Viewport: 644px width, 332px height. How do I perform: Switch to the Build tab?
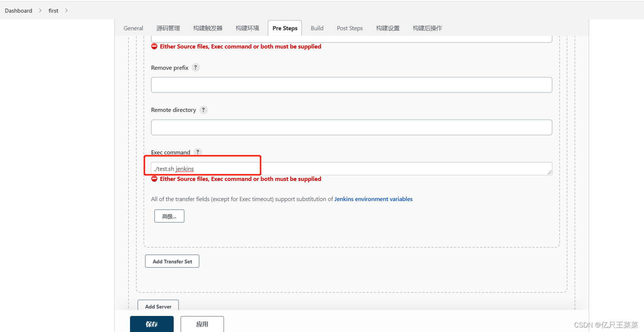[317, 28]
